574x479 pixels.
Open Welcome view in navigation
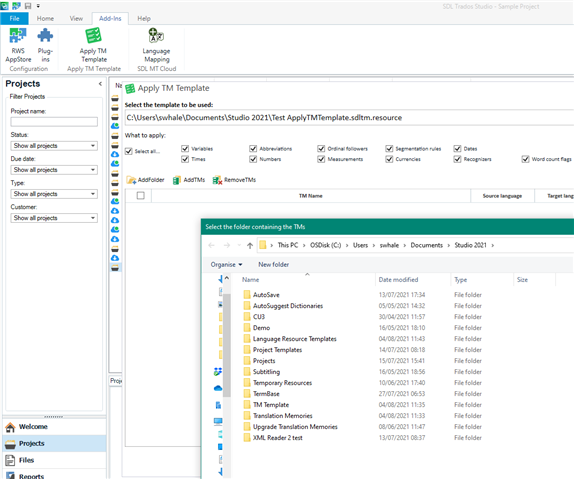click(x=54, y=427)
